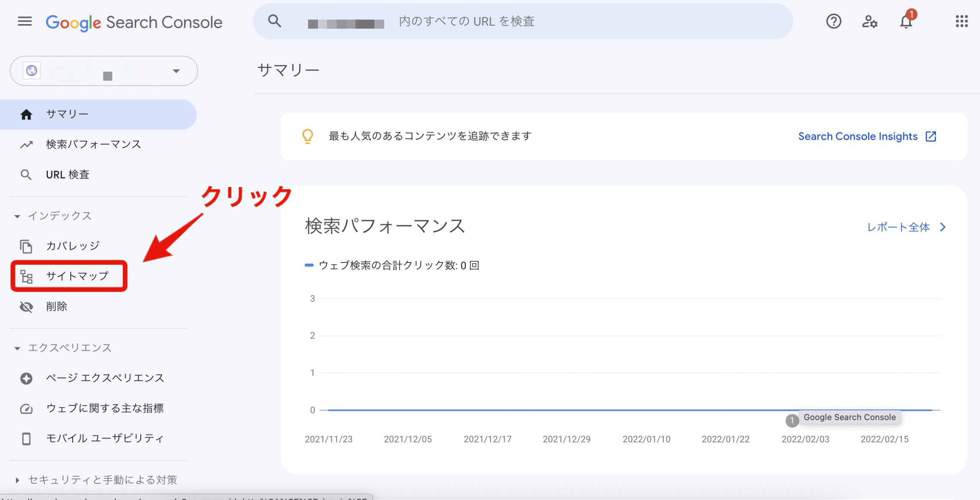Open モバイル ユーザビリティ report
980x500 pixels.
pyautogui.click(x=105, y=438)
